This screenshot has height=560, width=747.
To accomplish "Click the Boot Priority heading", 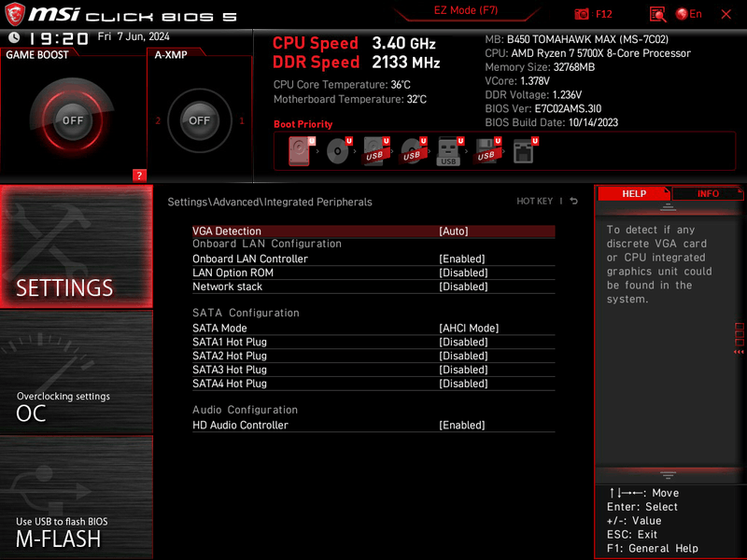I will click(303, 124).
